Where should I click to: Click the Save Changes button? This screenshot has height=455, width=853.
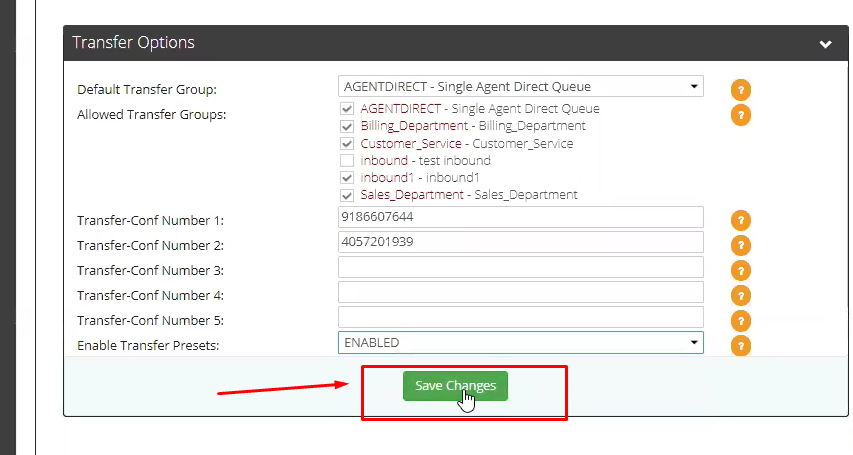coord(455,386)
